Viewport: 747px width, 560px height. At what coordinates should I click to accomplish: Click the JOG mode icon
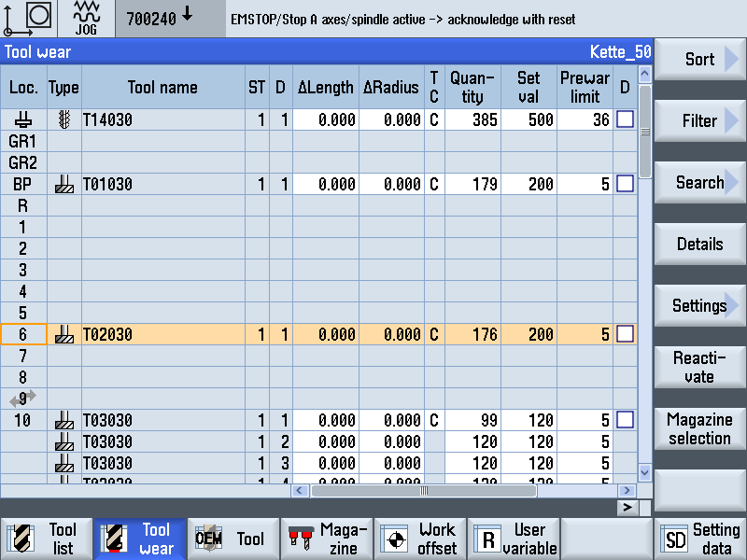(x=86, y=18)
